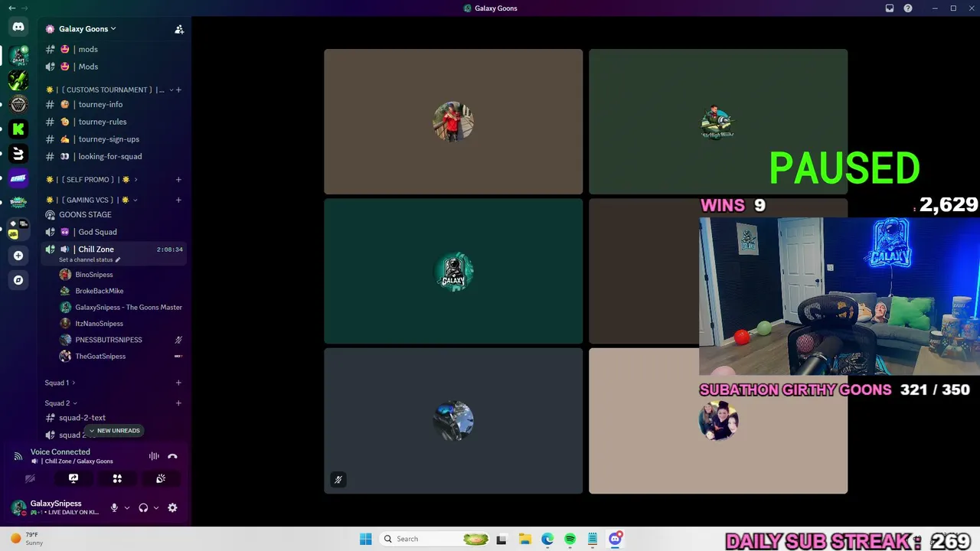Click the Add a Server plus icon

pos(18,256)
